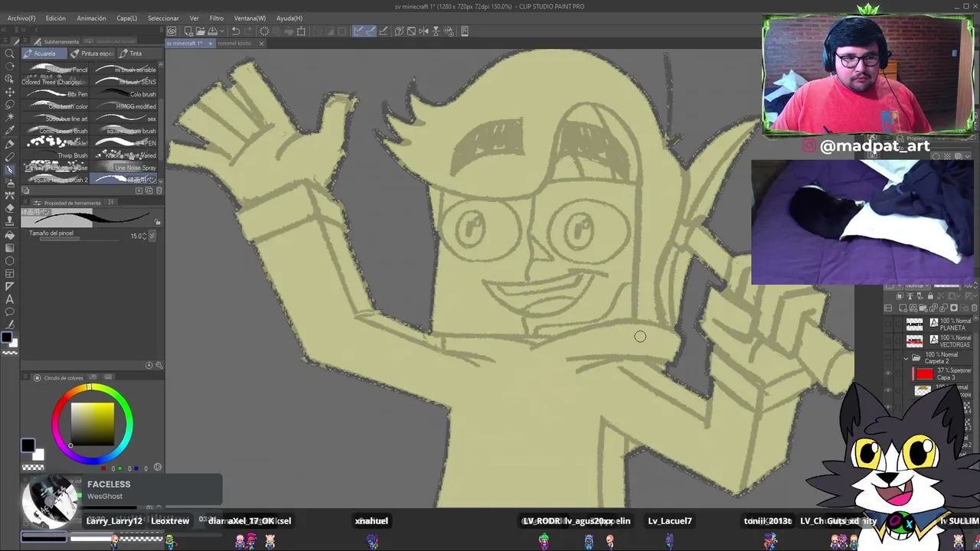This screenshot has height=551, width=980.
Task: Select the Auto select wand tool
Action: click(x=10, y=117)
